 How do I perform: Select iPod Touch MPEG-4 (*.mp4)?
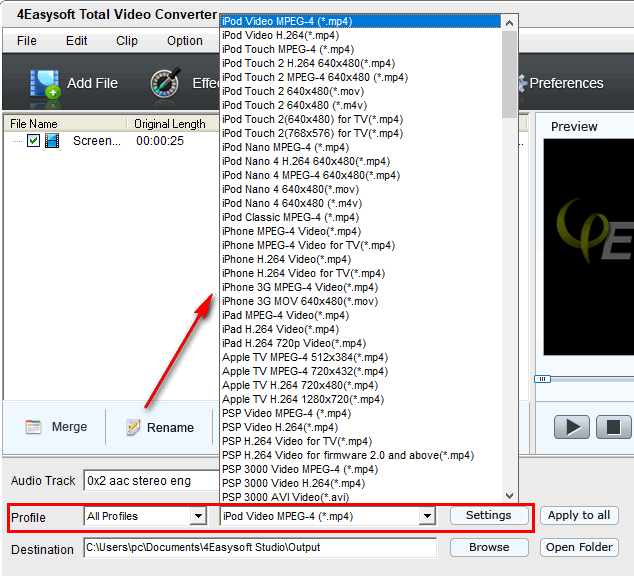pyautogui.click(x=361, y=49)
